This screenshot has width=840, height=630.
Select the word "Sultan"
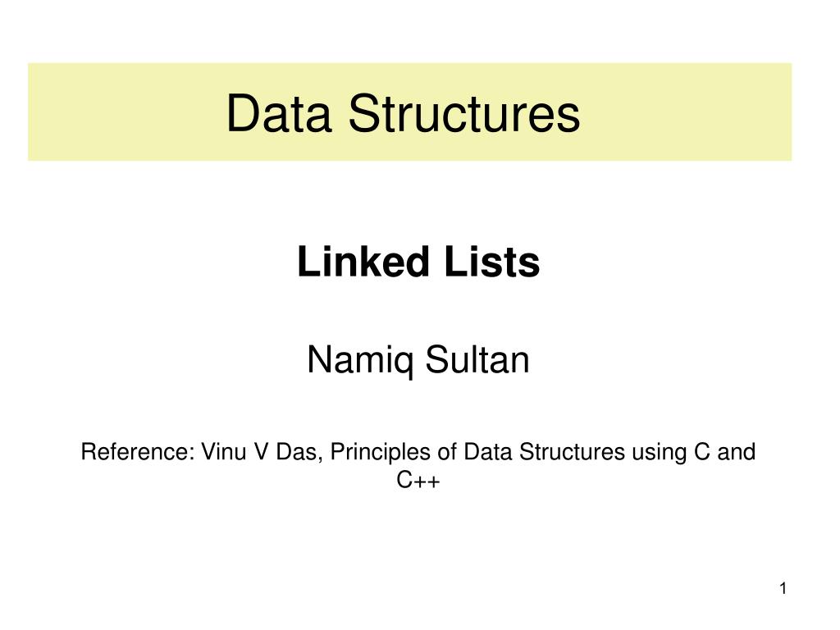[477, 359]
